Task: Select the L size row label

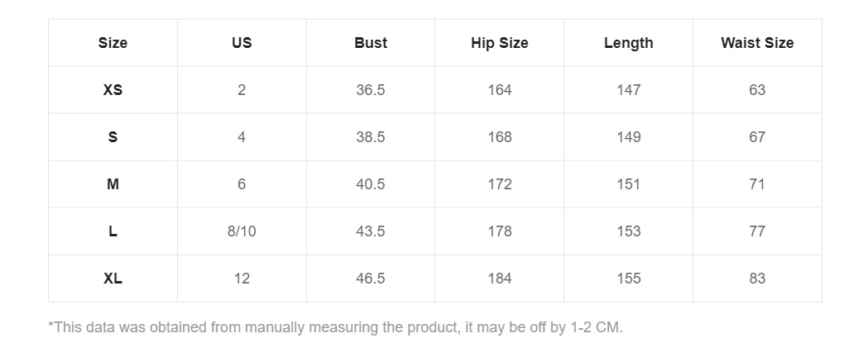Action: pyautogui.click(x=113, y=231)
